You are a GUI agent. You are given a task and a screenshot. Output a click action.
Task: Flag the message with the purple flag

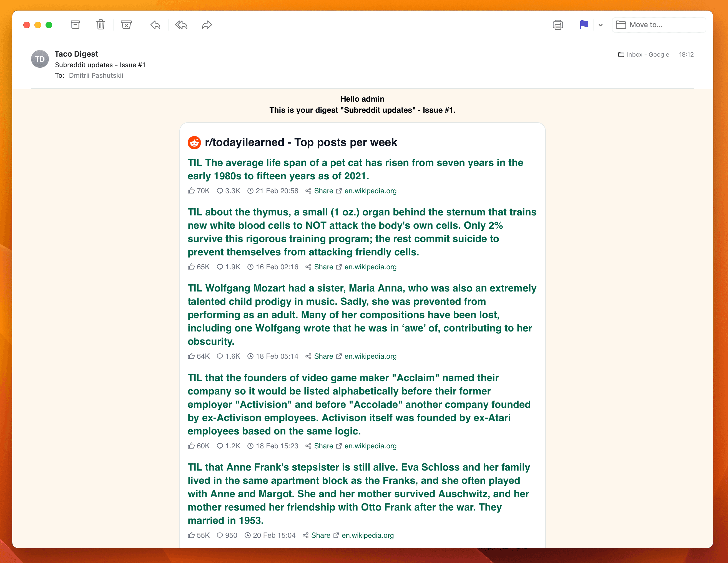pos(584,25)
